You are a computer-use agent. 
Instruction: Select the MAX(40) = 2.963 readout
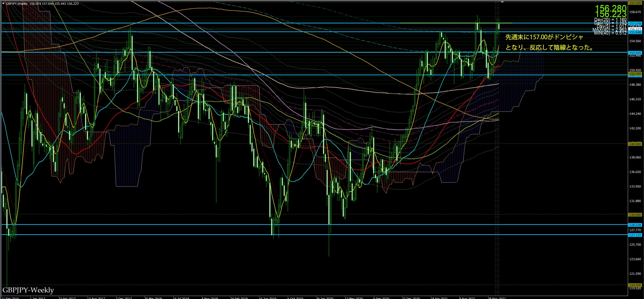(609, 30)
